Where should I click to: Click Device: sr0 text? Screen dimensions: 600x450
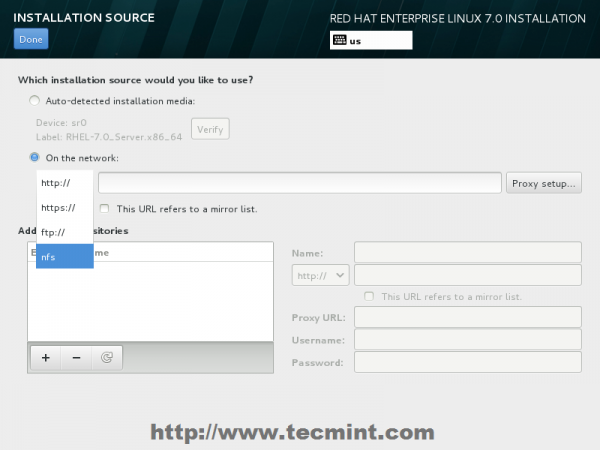[x=61, y=123]
